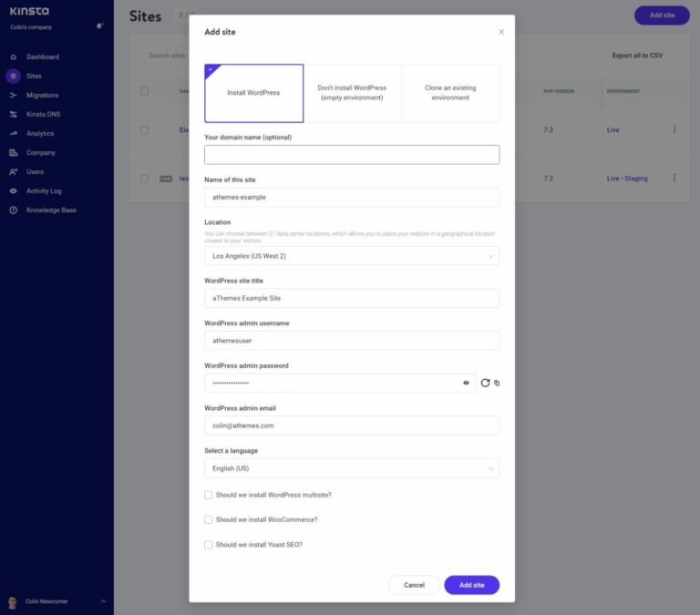Viewport: 700px width, 615px height.
Task: Enable WordPress multisite checkbox
Action: [208, 495]
